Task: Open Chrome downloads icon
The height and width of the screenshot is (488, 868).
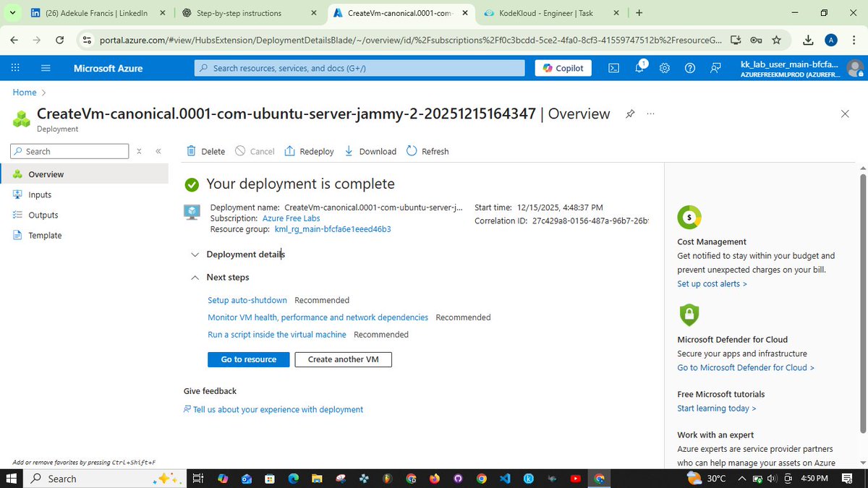Action: click(809, 40)
